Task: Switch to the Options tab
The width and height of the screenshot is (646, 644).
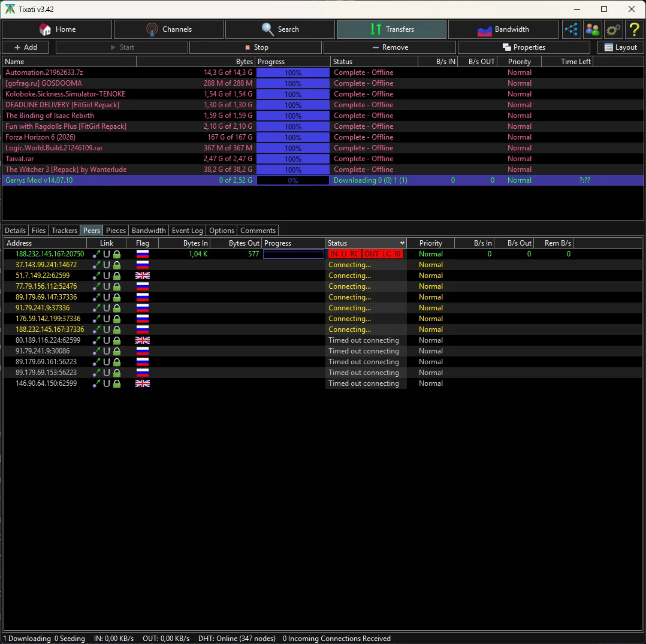Action: tap(222, 231)
